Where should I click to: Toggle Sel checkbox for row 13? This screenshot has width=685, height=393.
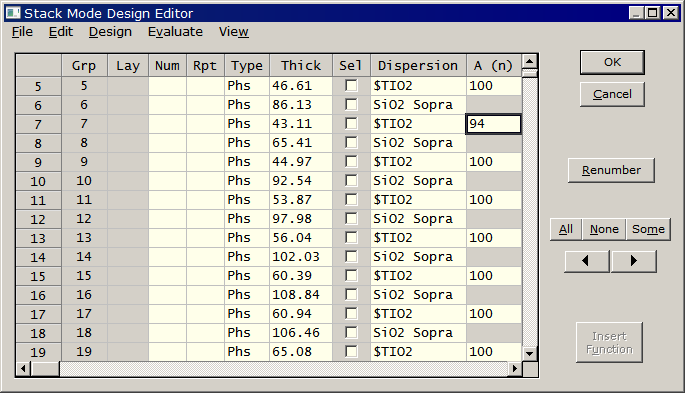coord(351,238)
